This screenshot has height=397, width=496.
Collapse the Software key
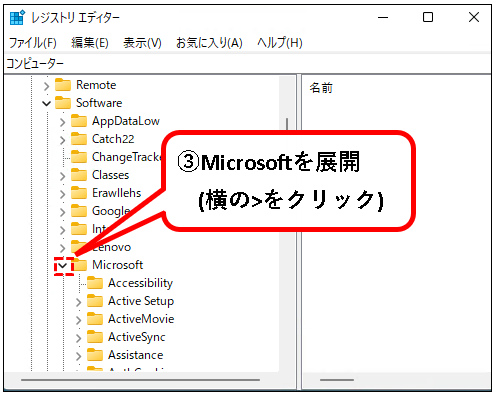(x=46, y=104)
